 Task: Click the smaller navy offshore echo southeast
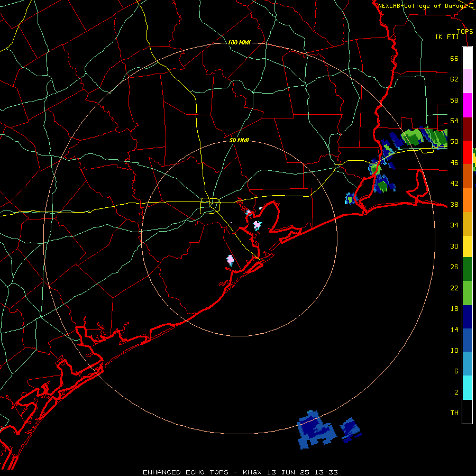click(x=351, y=430)
